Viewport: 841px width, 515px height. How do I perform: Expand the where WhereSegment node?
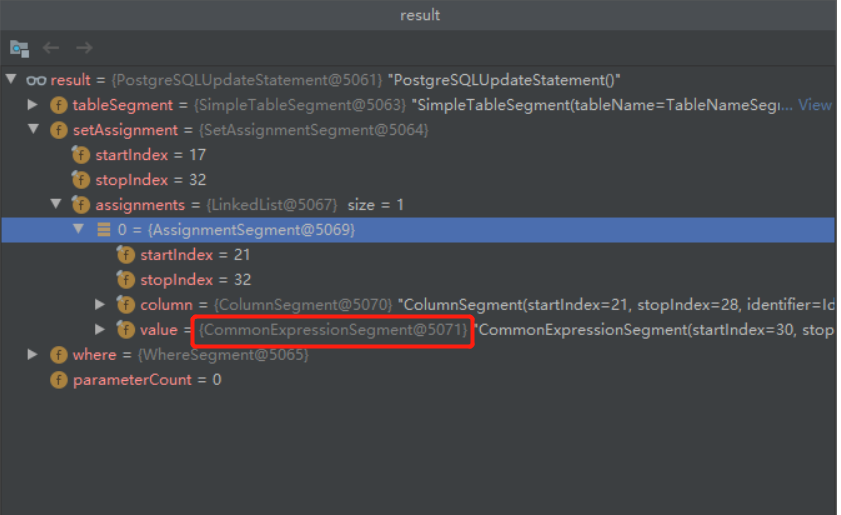click(33, 354)
